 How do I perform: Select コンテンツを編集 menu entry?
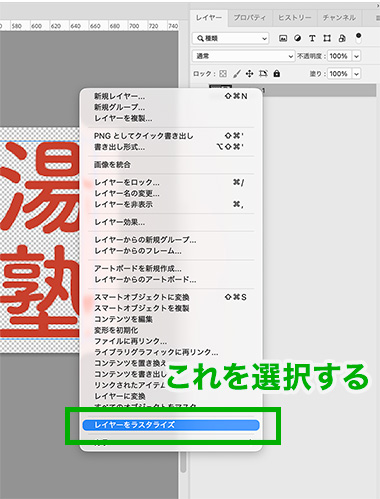click(x=170, y=319)
